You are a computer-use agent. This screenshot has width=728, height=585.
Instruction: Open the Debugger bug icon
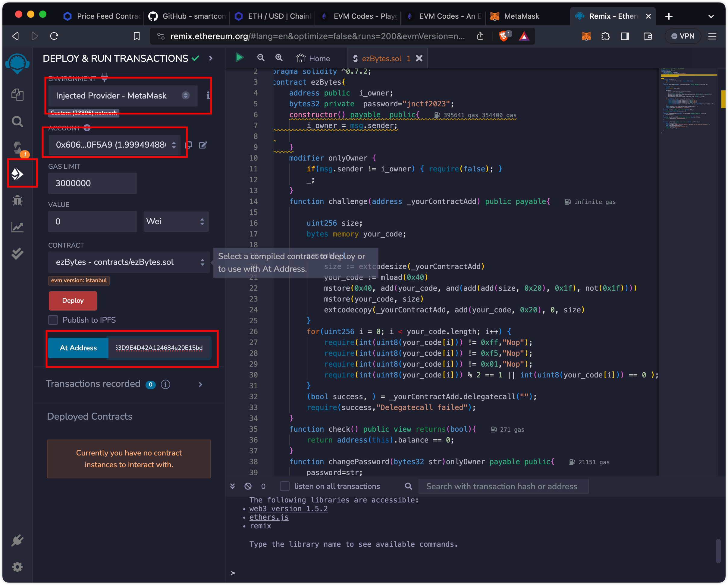pyautogui.click(x=17, y=201)
